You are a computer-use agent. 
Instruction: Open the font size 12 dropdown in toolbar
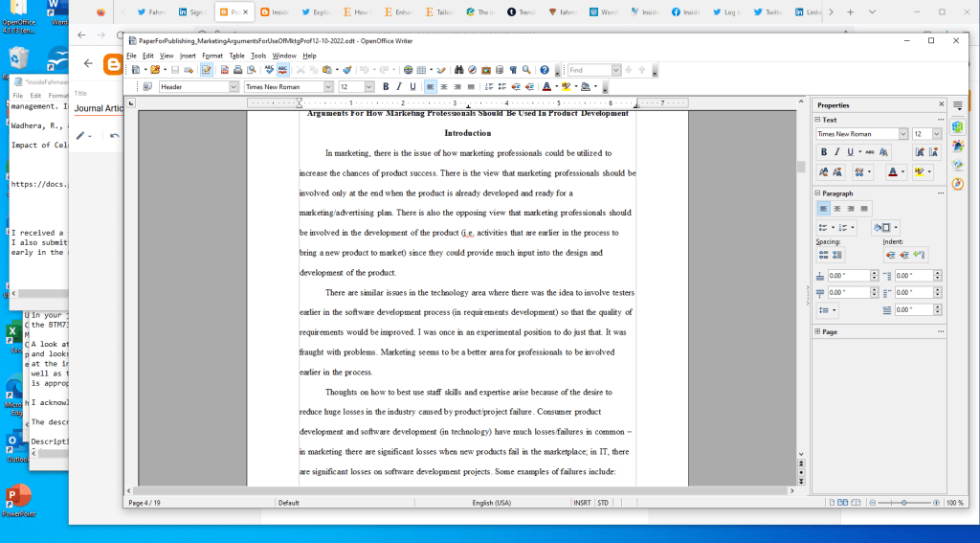click(x=368, y=87)
